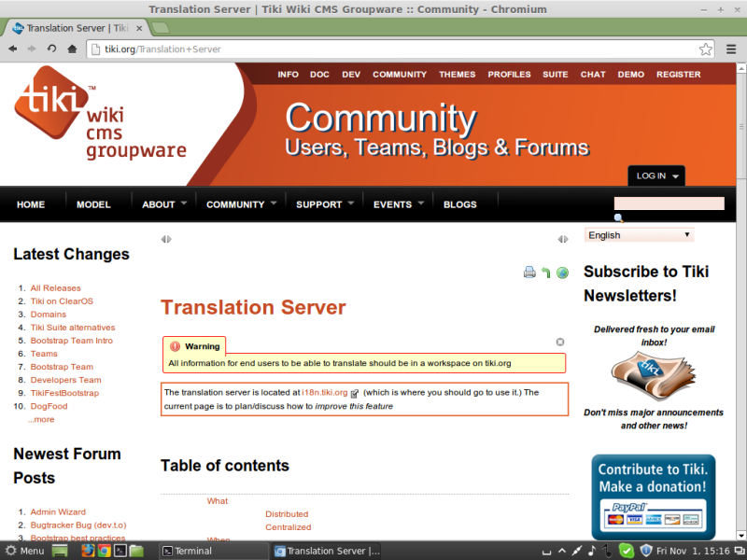Open the Chromium hamburger menu

(731, 49)
